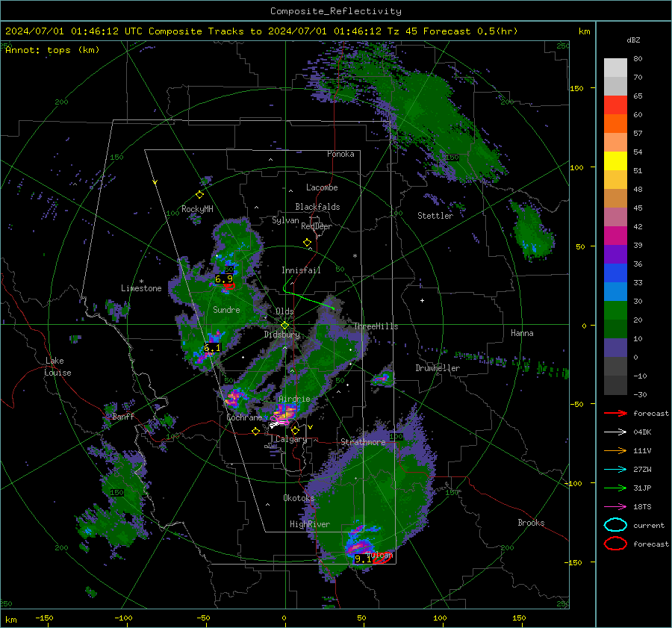Click the Stettler town label
Screen dimensions: 672x628
(x=435, y=216)
